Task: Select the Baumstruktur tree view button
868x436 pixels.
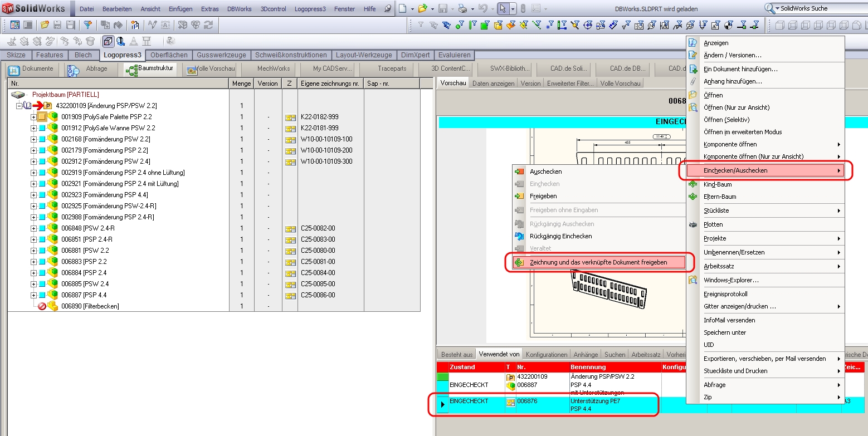Action: [x=150, y=69]
